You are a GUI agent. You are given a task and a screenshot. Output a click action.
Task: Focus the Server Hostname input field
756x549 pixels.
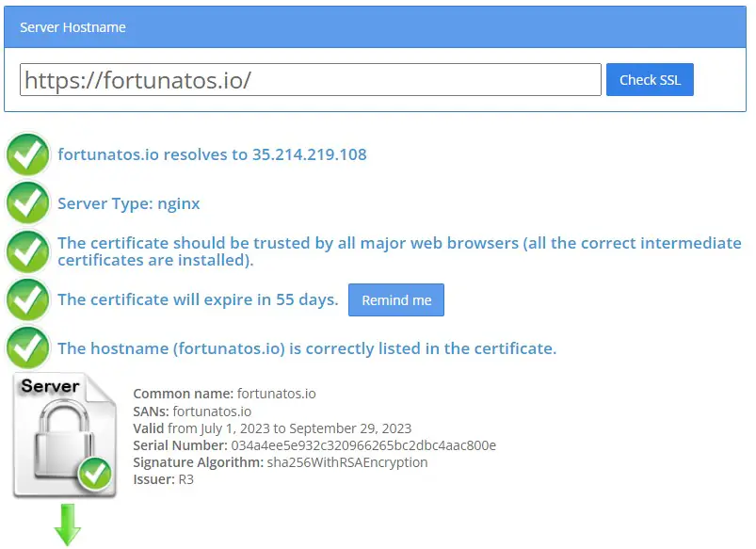click(x=310, y=80)
